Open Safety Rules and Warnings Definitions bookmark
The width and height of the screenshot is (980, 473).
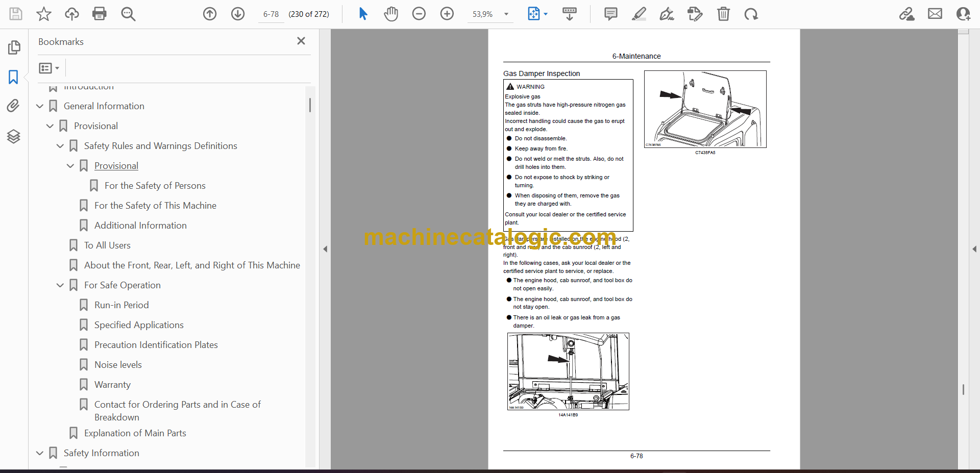(x=160, y=146)
